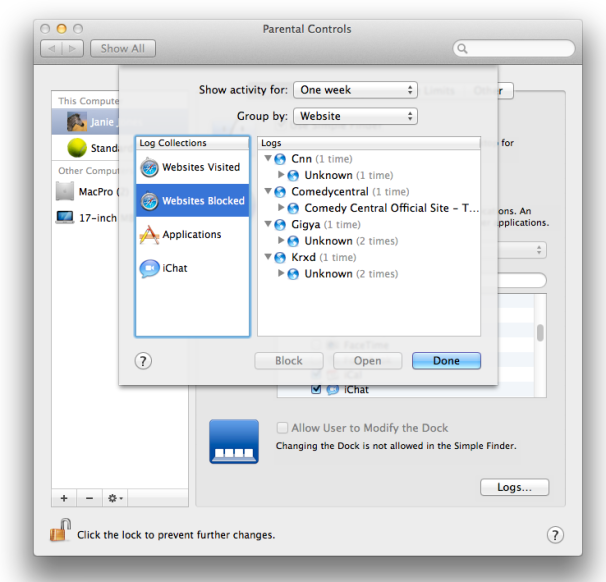Select the Websites Visited Safari icon
The width and height of the screenshot is (606, 582).
click(x=150, y=168)
